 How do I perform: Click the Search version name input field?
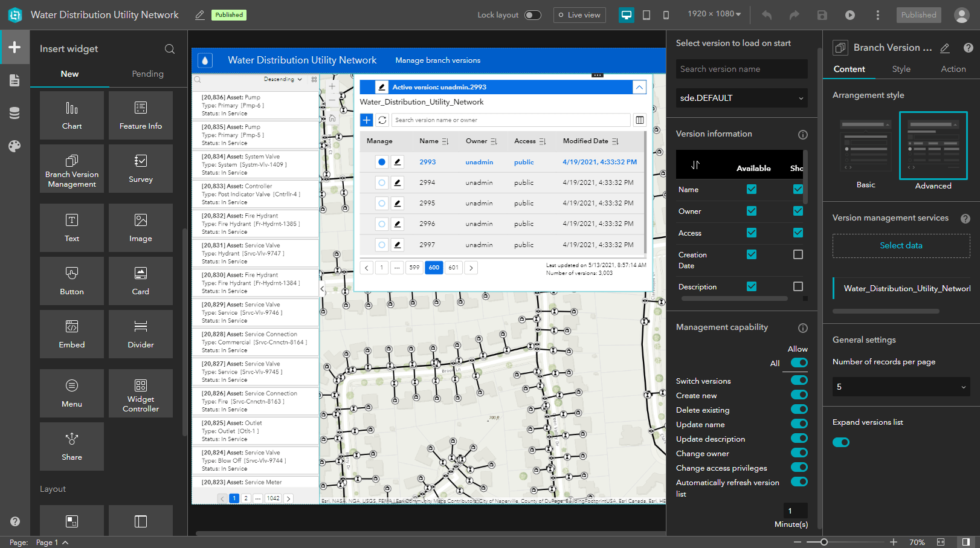(x=741, y=69)
